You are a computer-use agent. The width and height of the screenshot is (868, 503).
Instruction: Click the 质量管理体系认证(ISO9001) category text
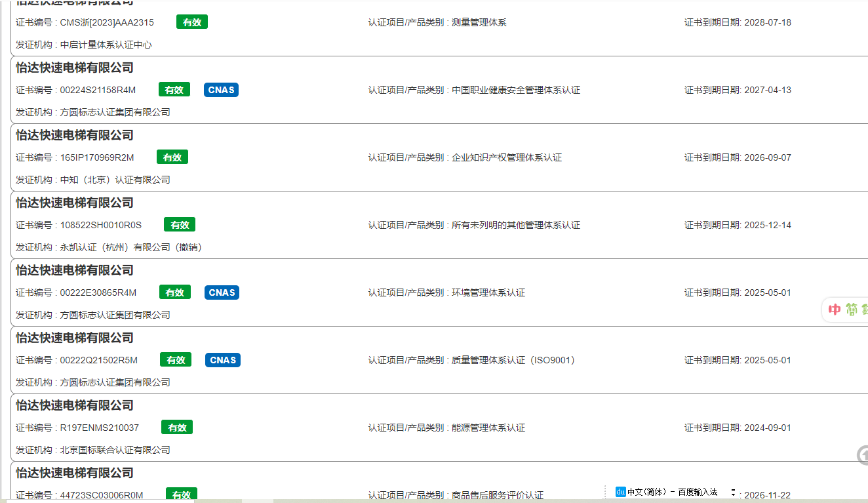514,360
